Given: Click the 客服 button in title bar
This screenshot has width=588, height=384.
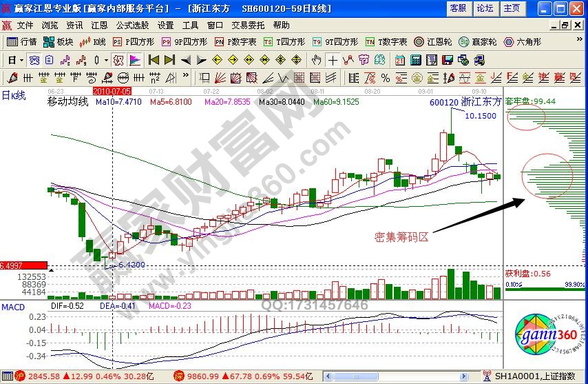Looking at the screenshot, I should click(458, 8).
